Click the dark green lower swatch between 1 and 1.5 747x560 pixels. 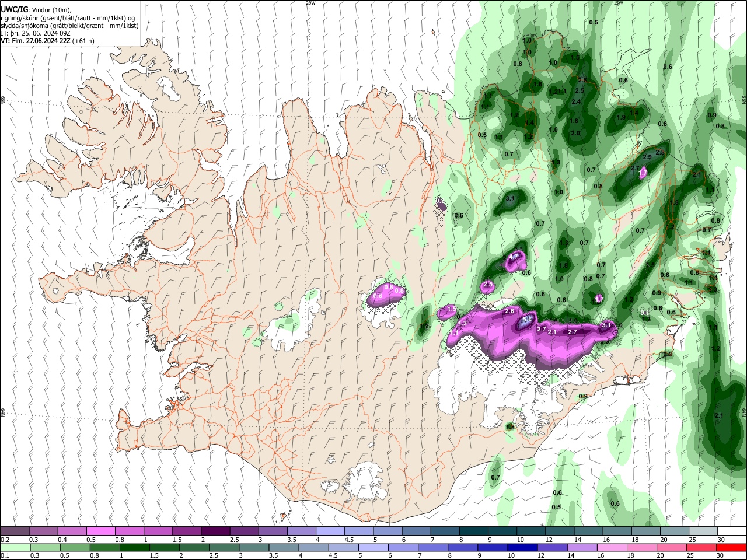pyautogui.click(x=134, y=547)
